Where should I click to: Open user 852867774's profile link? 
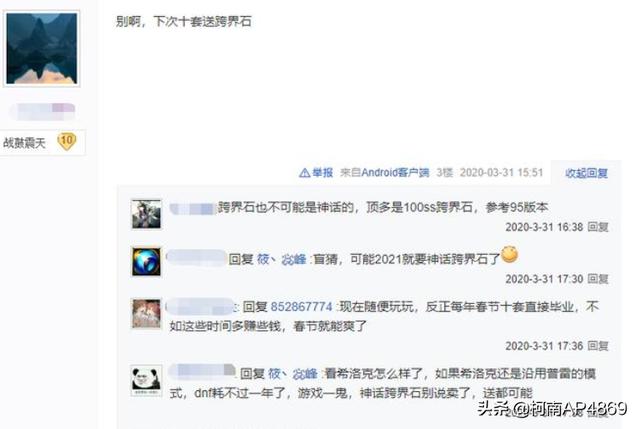[x=301, y=307]
